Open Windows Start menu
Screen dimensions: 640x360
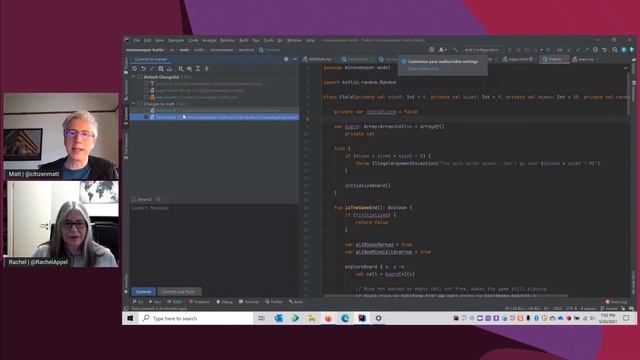(130, 318)
